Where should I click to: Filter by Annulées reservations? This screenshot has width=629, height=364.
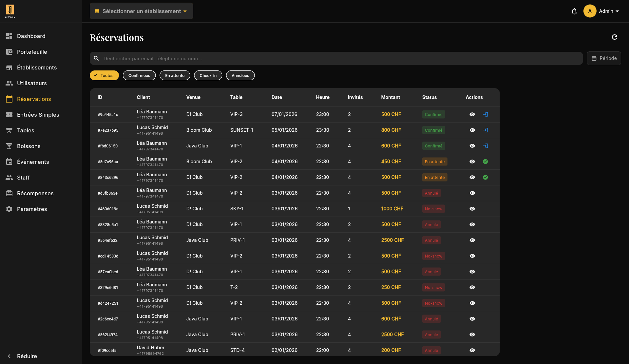(x=240, y=75)
